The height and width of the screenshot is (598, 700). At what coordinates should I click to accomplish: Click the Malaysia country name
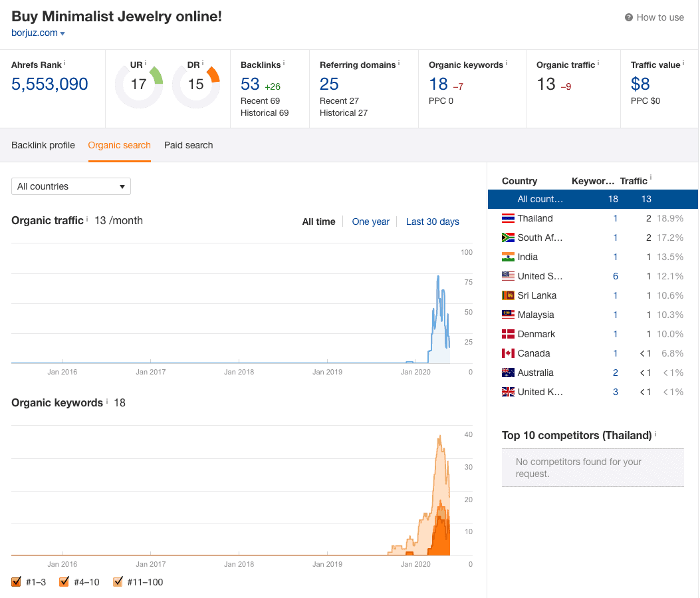(536, 315)
